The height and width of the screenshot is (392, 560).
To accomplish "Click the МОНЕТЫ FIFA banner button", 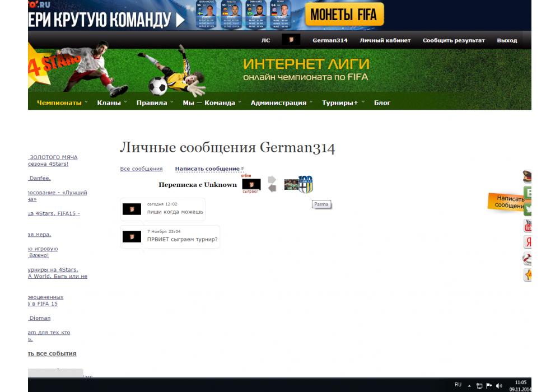I will [344, 15].
